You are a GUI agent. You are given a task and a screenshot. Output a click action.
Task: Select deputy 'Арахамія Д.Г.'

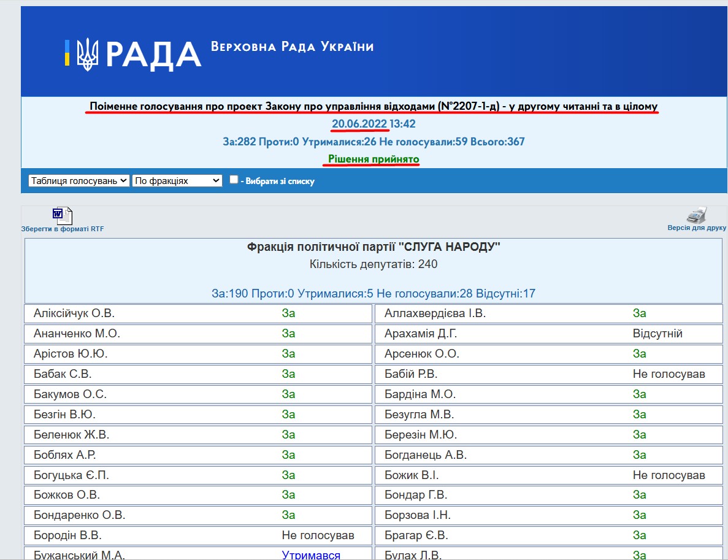tap(421, 334)
